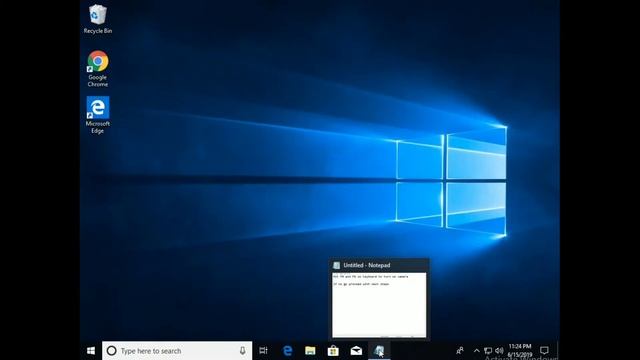Open the People icon in system tray
The width and height of the screenshot is (640, 360).
coord(460,351)
